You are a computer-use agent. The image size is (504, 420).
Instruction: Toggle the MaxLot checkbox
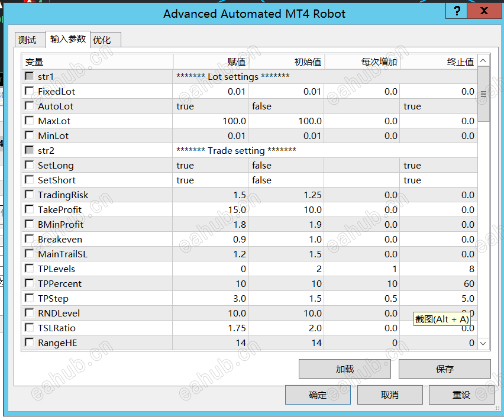coord(29,121)
